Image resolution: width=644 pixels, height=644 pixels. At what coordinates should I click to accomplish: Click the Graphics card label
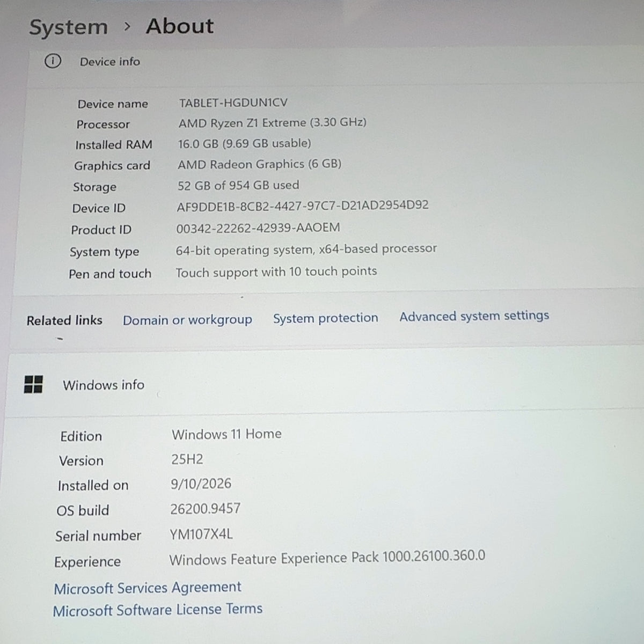pyautogui.click(x=112, y=166)
